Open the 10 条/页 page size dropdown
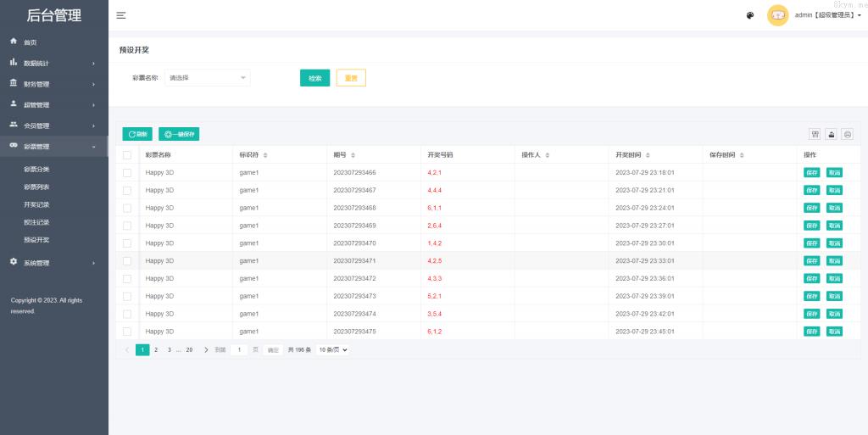Screen dimensions: 868x435 [x=333, y=349]
